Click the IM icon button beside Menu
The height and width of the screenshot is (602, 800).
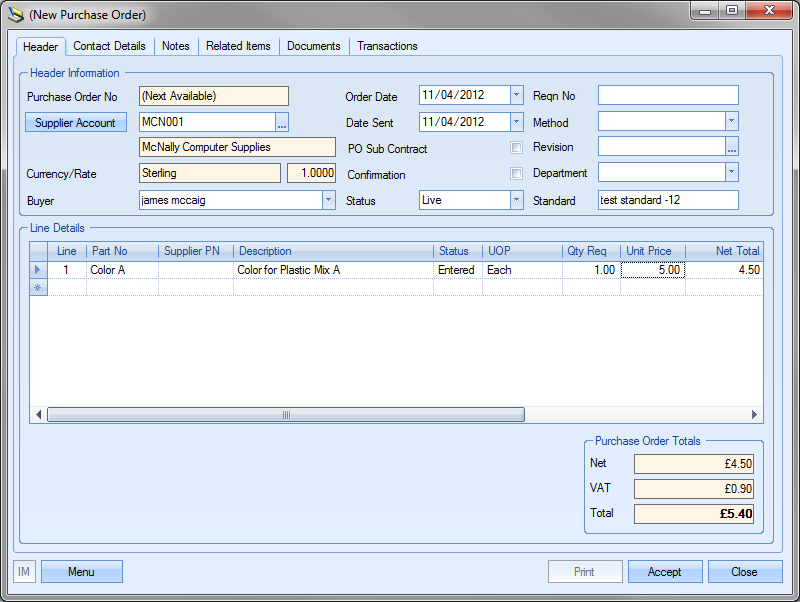pos(25,572)
